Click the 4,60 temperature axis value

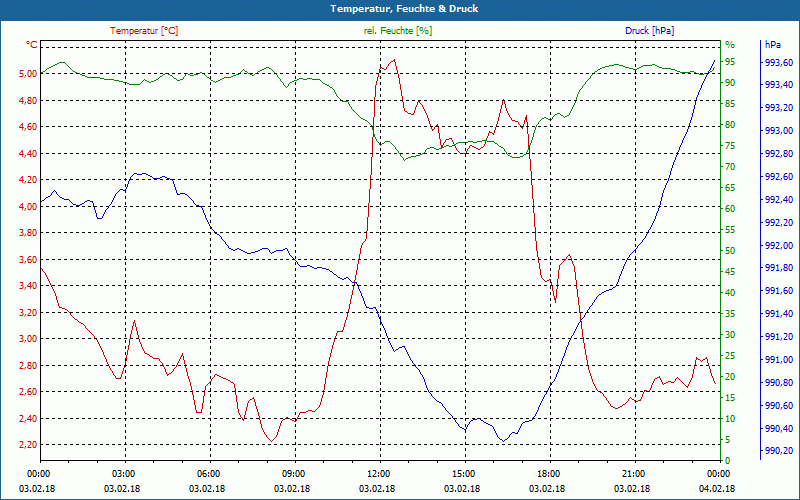click(29, 127)
